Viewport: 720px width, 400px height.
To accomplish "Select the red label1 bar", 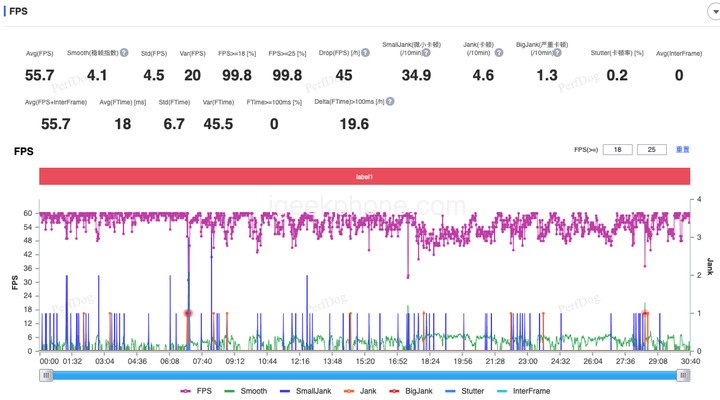I will [x=364, y=176].
